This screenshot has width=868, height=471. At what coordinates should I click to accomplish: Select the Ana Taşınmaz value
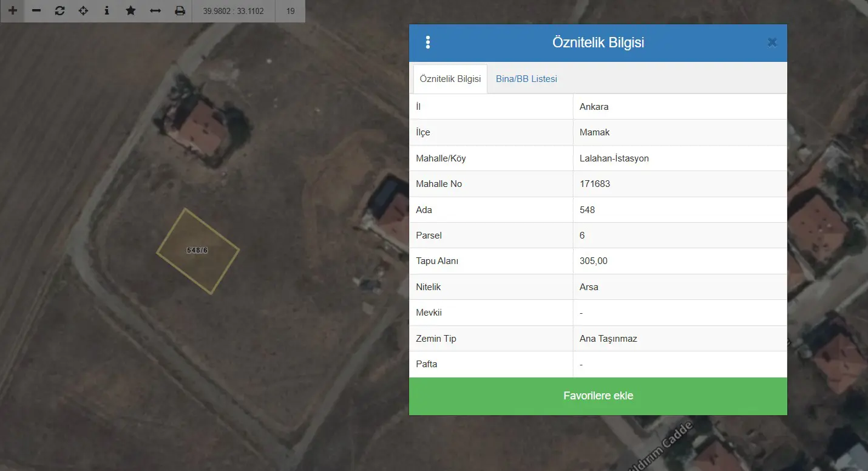coord(608,339)
